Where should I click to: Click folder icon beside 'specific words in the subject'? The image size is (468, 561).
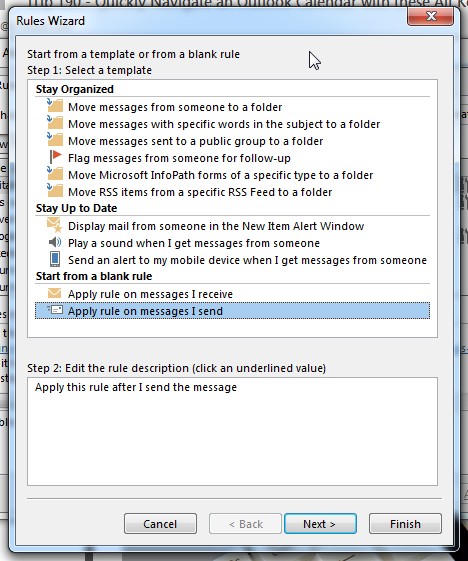point(55,123)
